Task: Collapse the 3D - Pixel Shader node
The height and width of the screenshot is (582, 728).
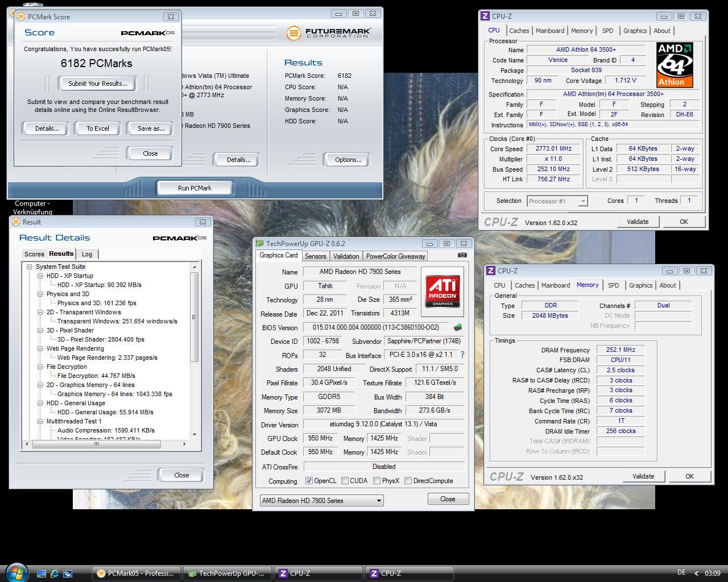Action: (x=40, y=330)
